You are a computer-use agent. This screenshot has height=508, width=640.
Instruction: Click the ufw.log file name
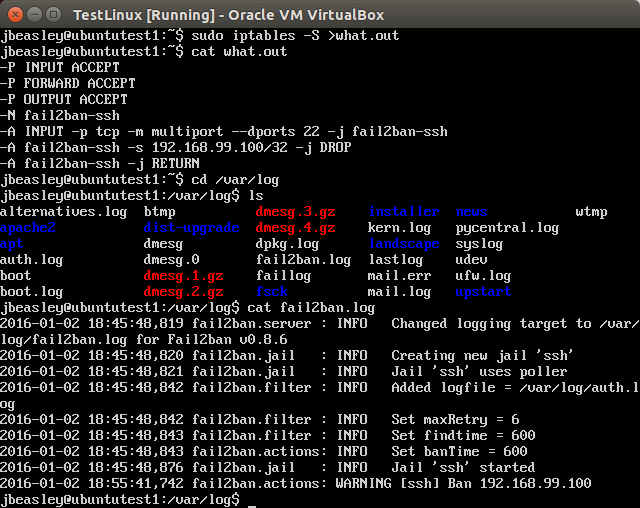pos(484,275)
